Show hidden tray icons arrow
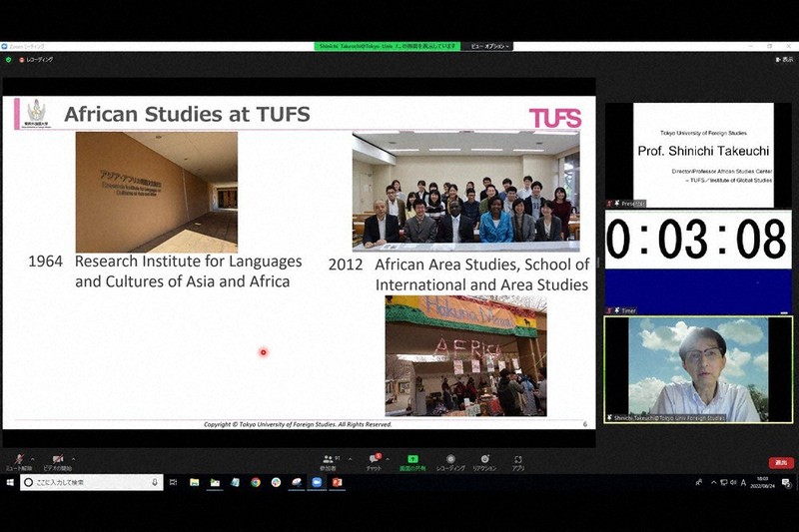799x532 pixels. [713, 482]
